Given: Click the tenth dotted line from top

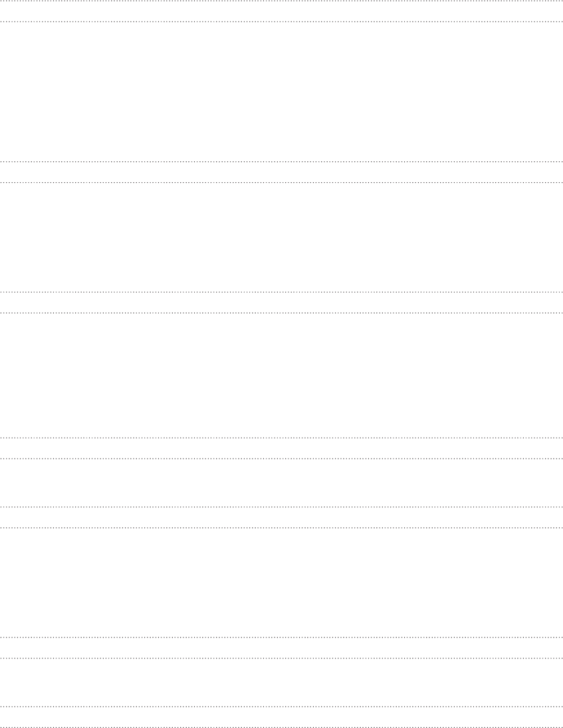Looking at the screenshot, I should pyautogui.click(x=281, y=528).
